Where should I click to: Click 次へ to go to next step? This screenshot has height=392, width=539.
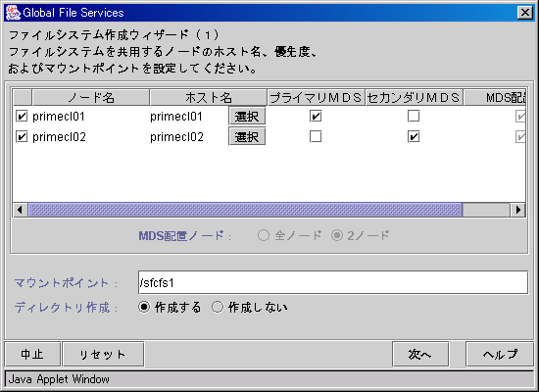click(420, 354)
